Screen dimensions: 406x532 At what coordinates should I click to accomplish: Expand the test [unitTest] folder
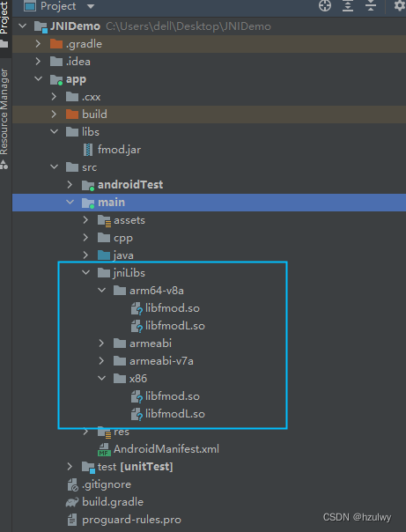pyautogui.click(x=70, y=467)
